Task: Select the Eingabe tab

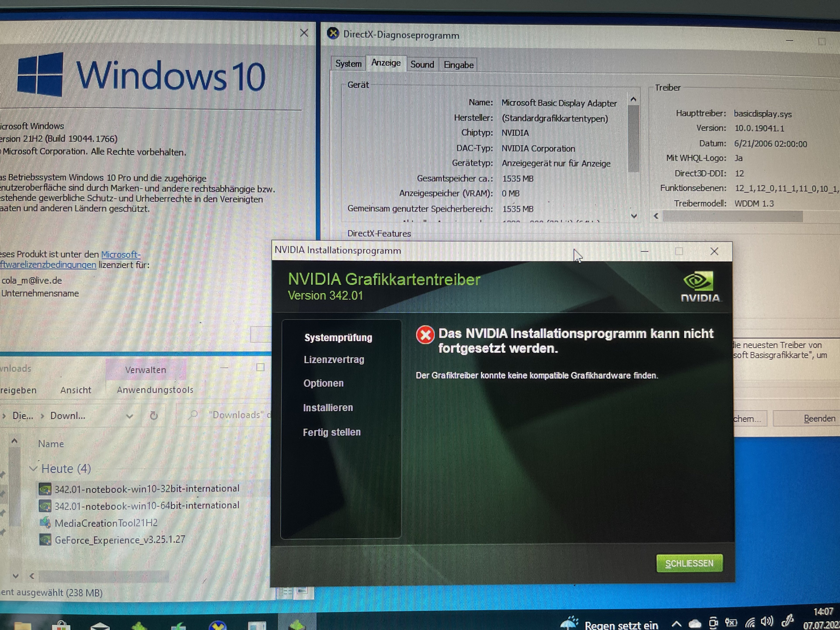Action: [458, 65]
